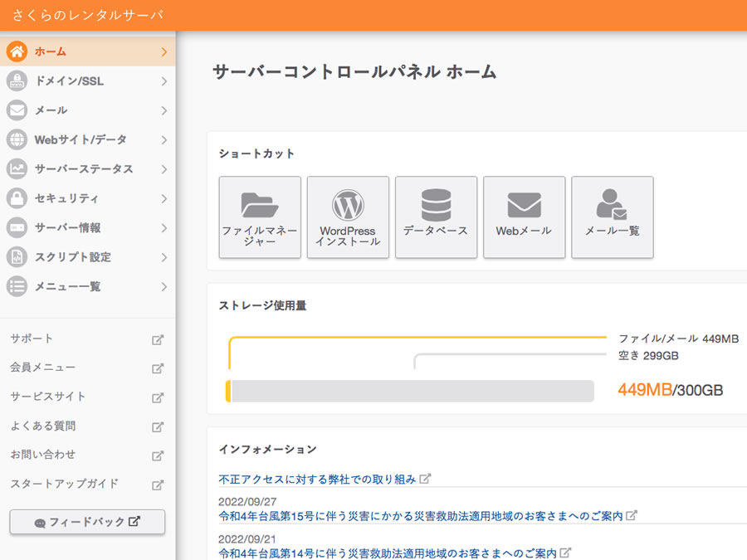Viewport: 747px width, 560px height.
Task: Click the storage usage progress bar
Action: coord(410,391)
